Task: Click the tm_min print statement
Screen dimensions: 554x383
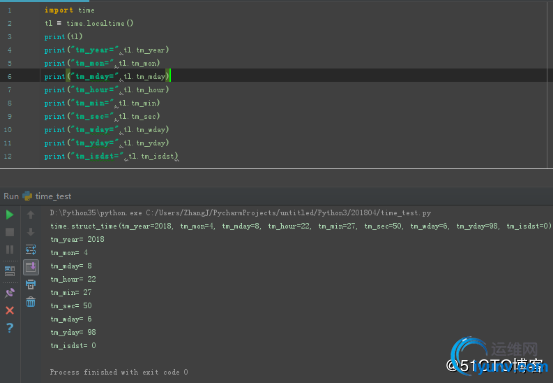Action: [x=102, y=103]
